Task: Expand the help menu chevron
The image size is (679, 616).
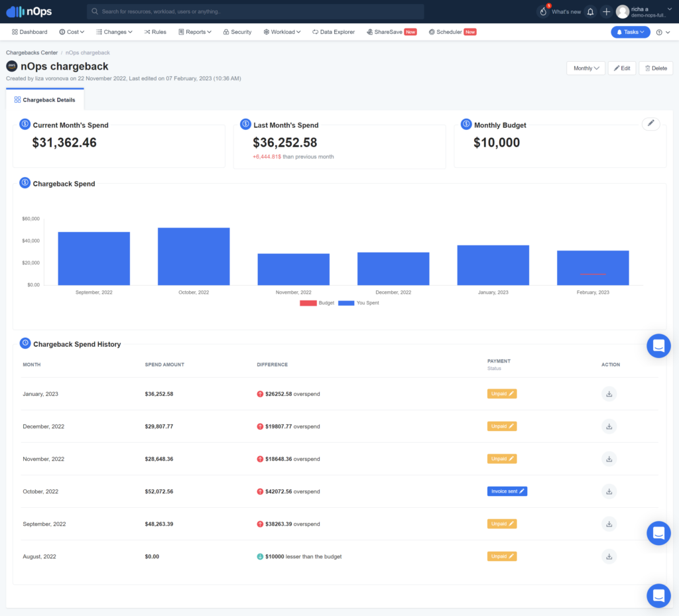Action: coord(668,32)
